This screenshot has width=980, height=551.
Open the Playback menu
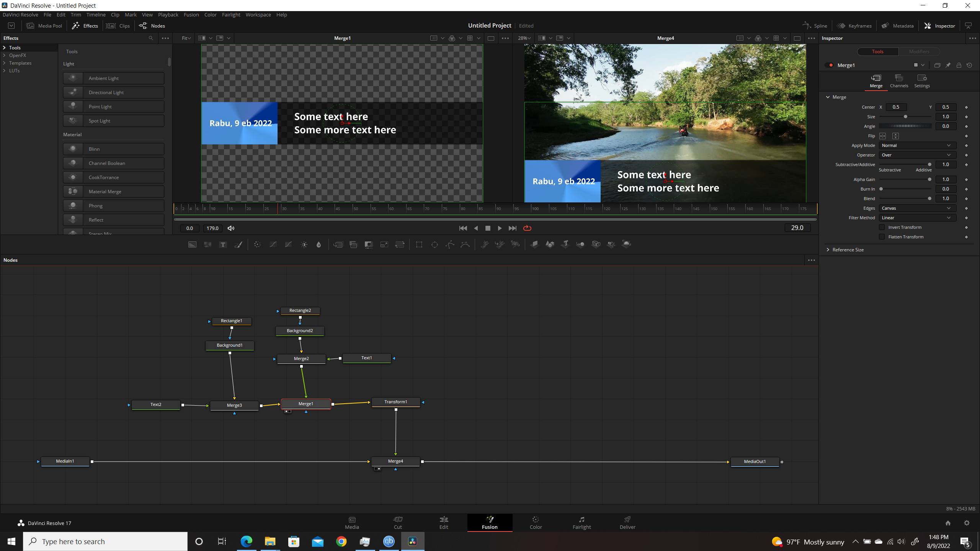pos(168,15)
